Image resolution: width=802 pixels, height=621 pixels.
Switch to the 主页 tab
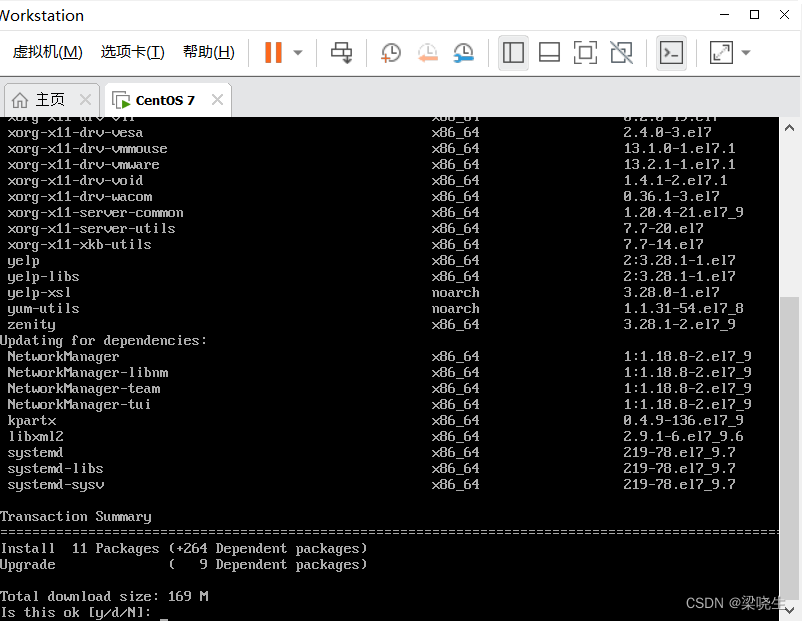(x=52, y=100)
